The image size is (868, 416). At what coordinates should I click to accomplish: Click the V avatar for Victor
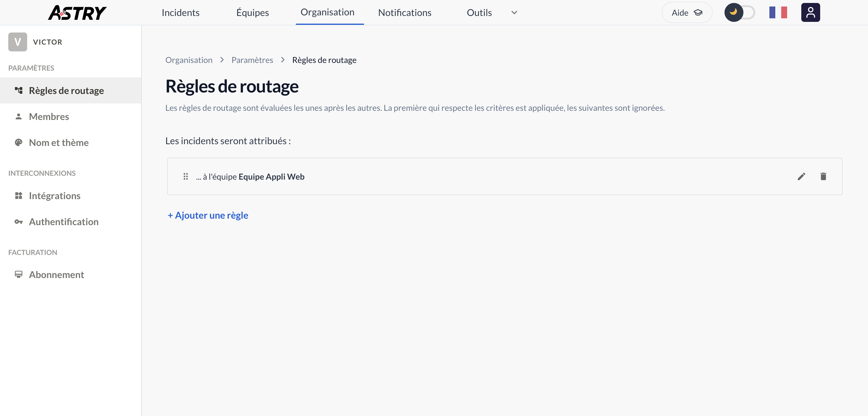[17, 42]
